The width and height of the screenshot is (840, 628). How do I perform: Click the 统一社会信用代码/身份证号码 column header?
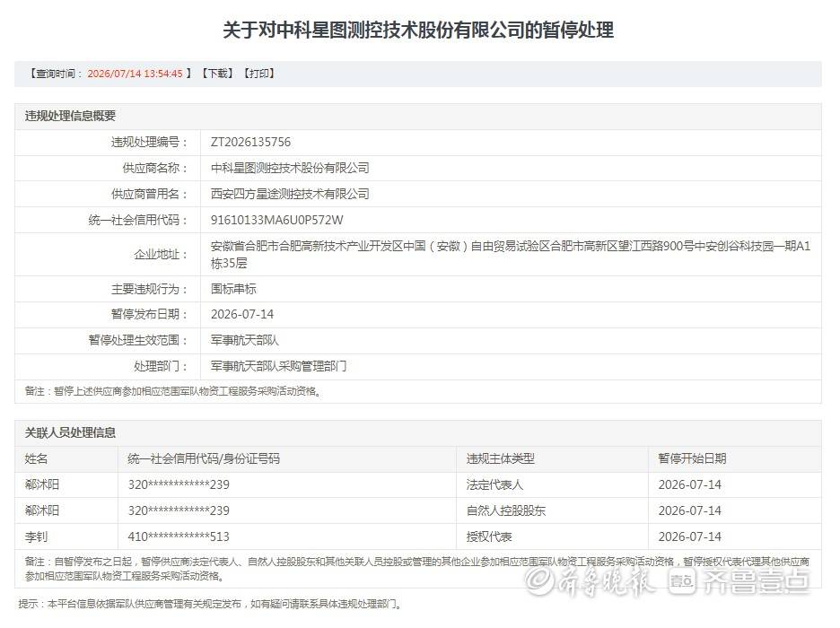[x=204, y=458]
